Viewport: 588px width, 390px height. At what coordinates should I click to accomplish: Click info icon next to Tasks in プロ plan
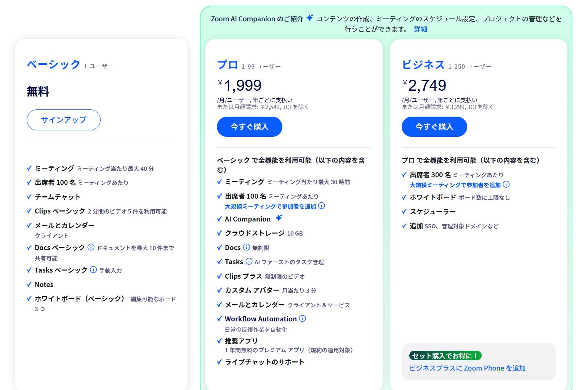pyautogui.click(x=249, y=261)
